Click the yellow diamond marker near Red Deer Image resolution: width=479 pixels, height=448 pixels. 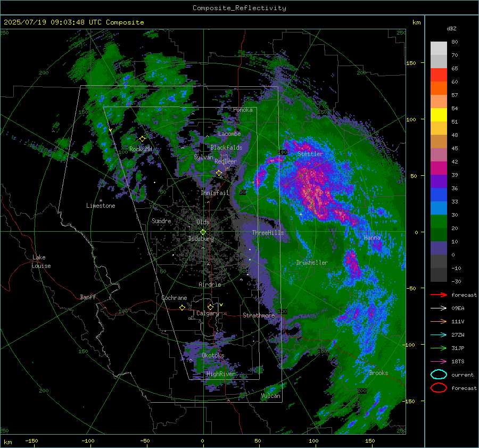click(x=219, y=173)
